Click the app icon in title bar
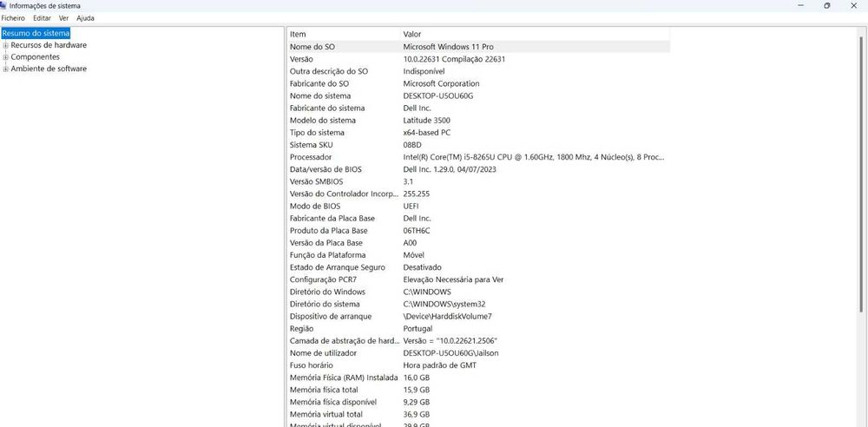This screenshot has height=427, width=868. pos(3,5)
